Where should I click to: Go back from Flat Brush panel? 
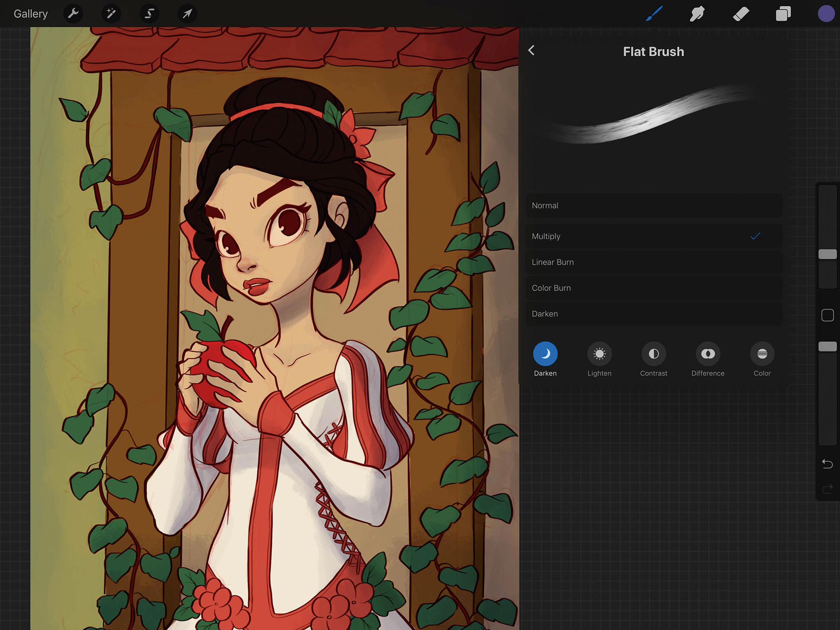click(x=531, y=51)
